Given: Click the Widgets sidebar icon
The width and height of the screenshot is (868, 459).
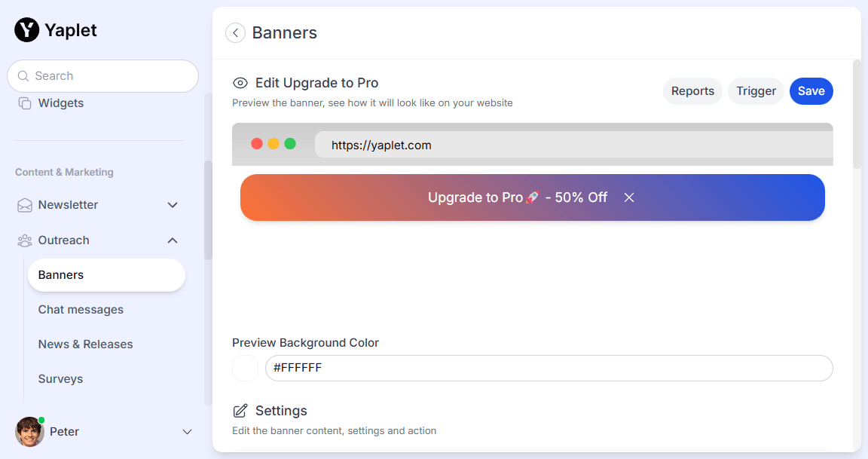Looking at the screenshot, I should 25,103.
